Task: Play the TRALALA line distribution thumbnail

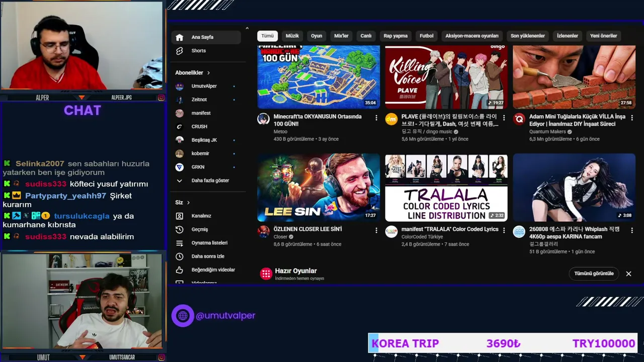Action: pyautogui.click(x=446, y=188)
